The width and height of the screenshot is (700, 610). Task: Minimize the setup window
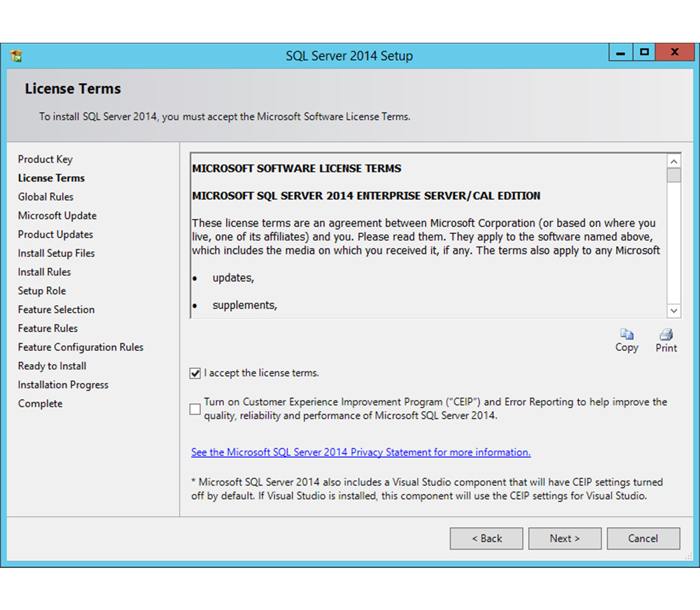pyautogui.click(x=620, y=53)
